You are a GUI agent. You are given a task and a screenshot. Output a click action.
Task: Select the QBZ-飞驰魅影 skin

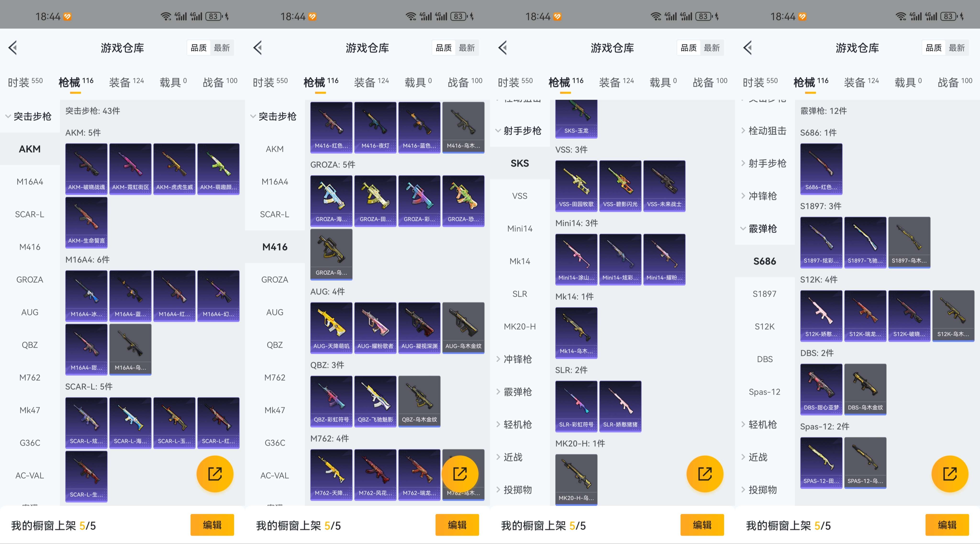pos(375,401)
